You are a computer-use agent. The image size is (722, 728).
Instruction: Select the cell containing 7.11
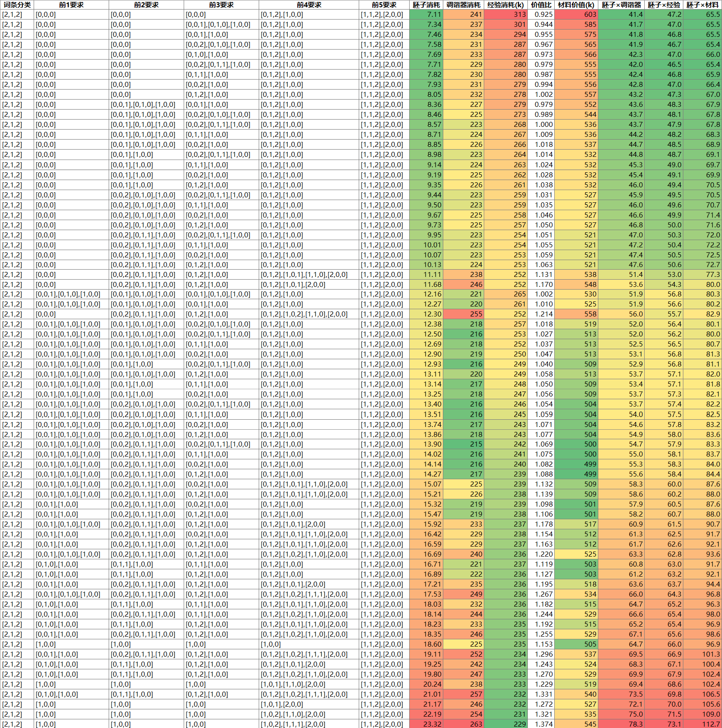[x=426, y=15]
